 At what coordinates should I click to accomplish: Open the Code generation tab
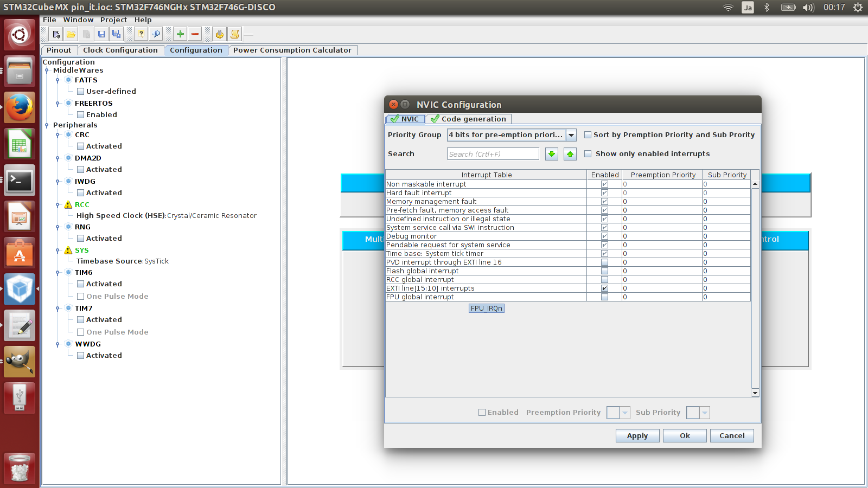[x=468, y=119]
